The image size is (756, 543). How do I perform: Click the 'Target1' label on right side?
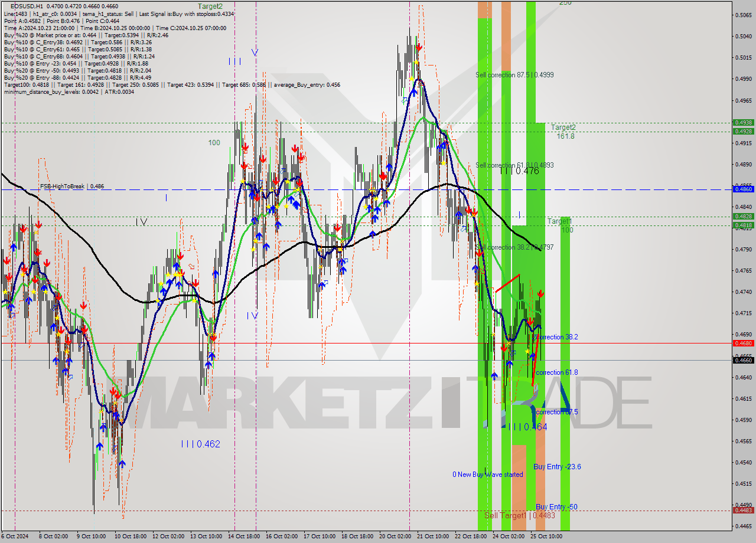click(x=559, y=221)
